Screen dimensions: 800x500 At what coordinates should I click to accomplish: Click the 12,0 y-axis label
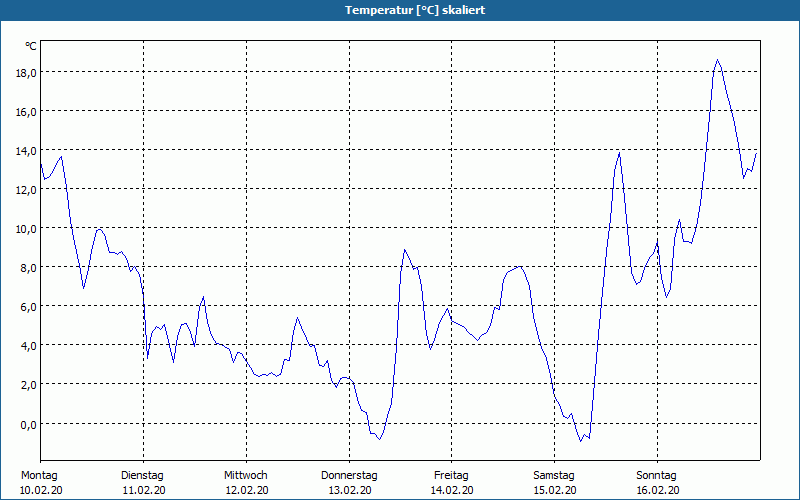tap(26, 190)
